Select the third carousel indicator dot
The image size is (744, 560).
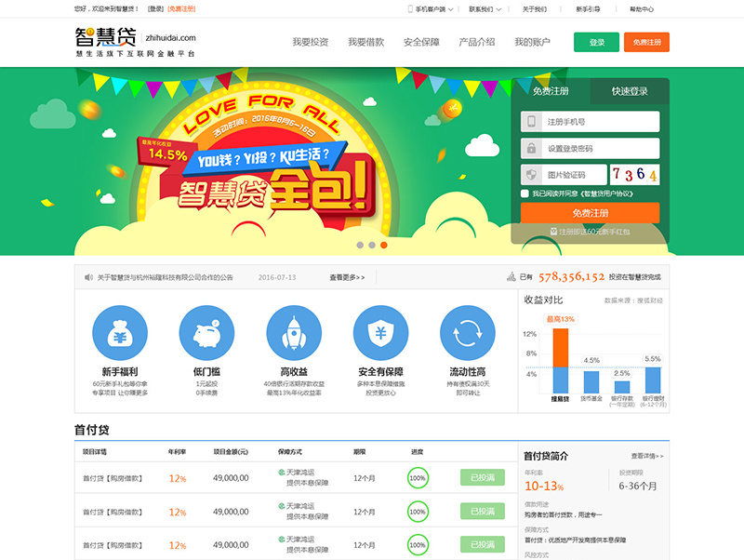383,244
